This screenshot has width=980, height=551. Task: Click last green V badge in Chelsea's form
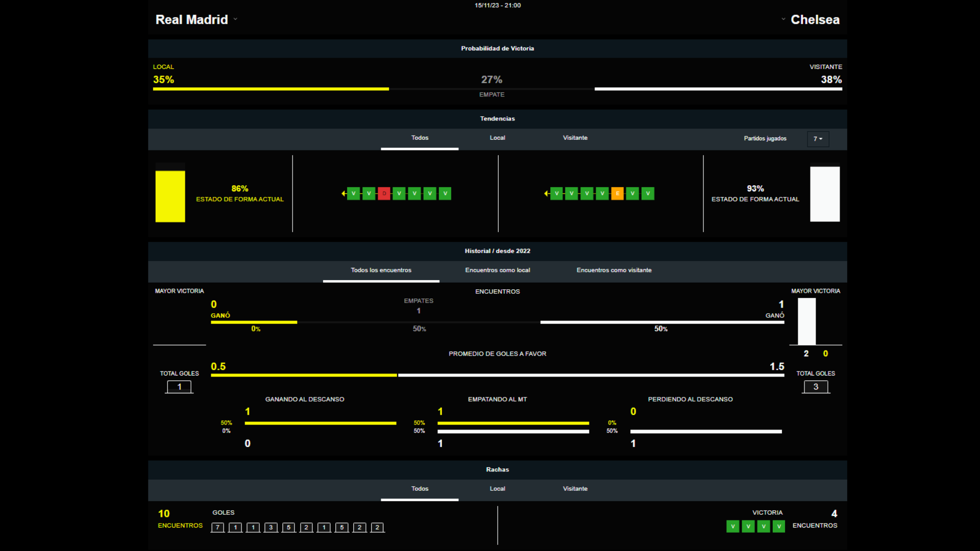[648, 193]
